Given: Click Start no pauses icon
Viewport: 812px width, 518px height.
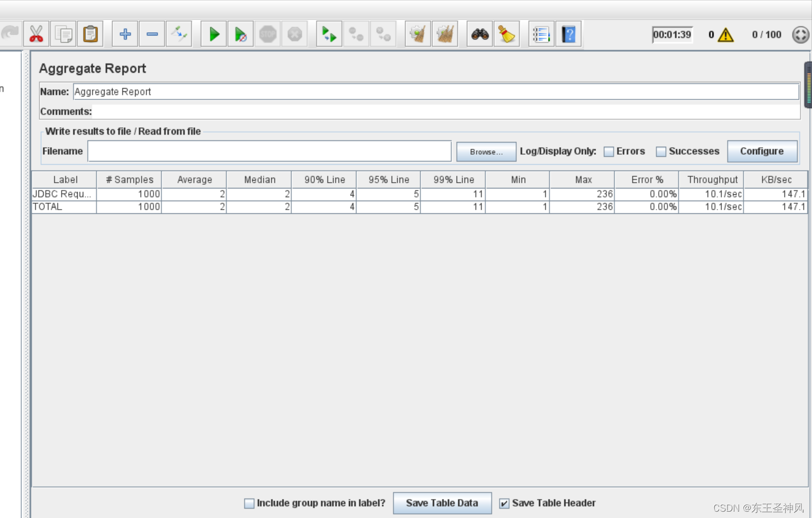Looking at the screenshot, I should (241, 34).
